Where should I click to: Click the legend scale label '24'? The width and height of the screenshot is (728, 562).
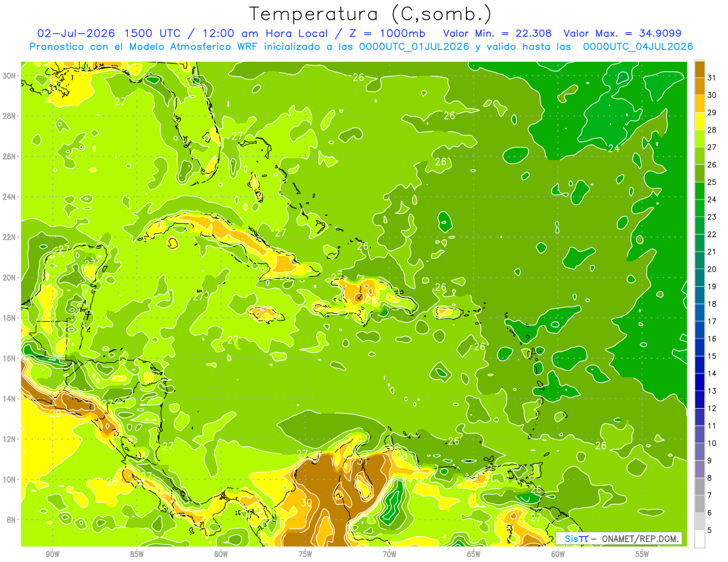click(712, 199)
